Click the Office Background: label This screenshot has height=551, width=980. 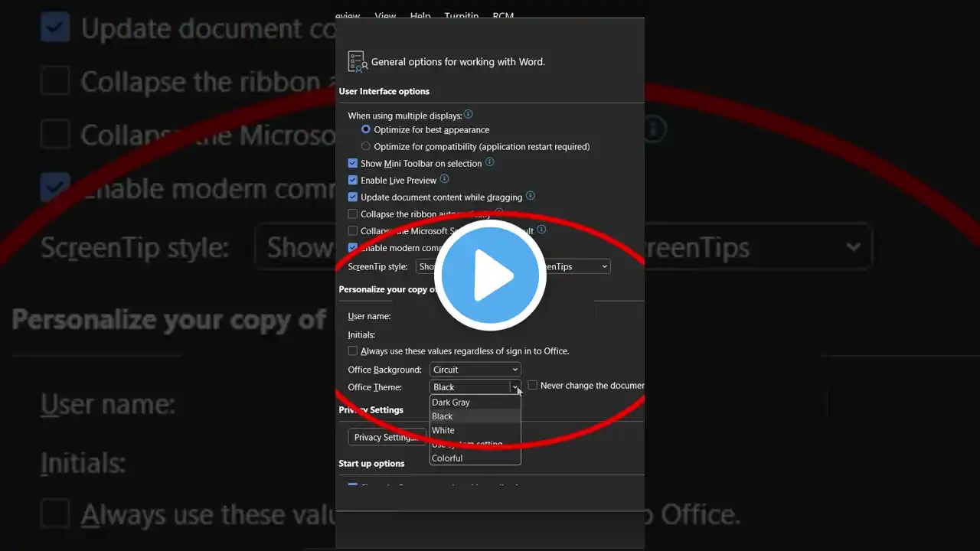pyautogui.click(x=384, y=370)
